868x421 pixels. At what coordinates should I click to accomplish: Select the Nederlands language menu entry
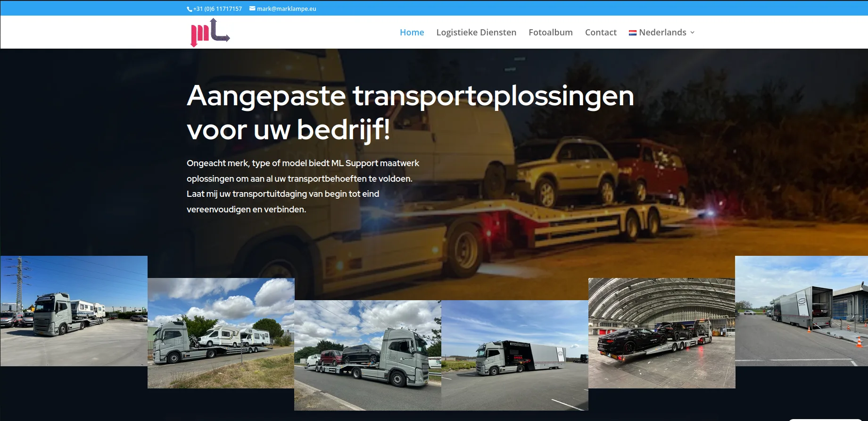(662, 32)
